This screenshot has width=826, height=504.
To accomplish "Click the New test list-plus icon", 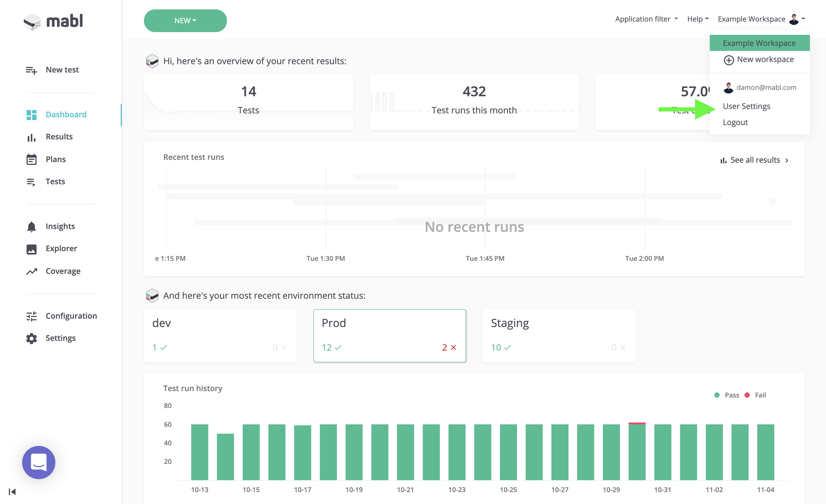I will [31, 70].
